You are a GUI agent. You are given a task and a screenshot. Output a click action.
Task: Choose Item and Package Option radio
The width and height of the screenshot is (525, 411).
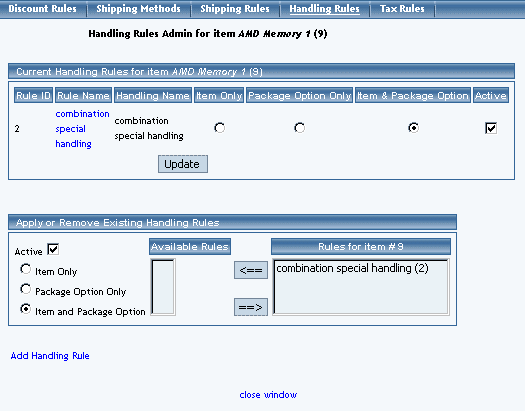click(25, 309)
